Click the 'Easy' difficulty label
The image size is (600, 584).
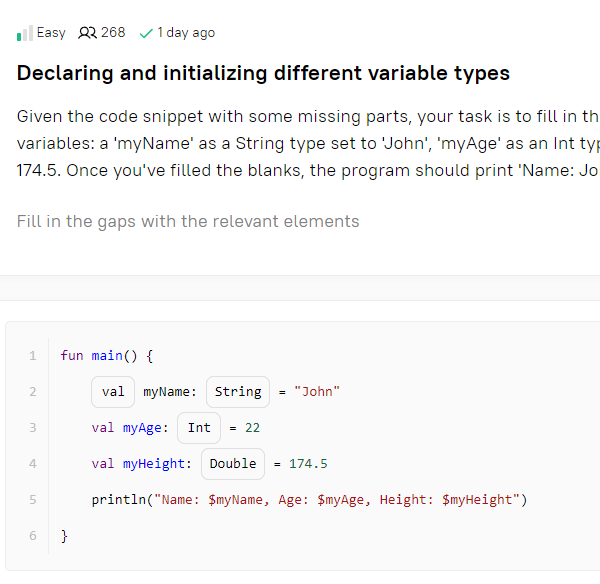pos(51,33)
